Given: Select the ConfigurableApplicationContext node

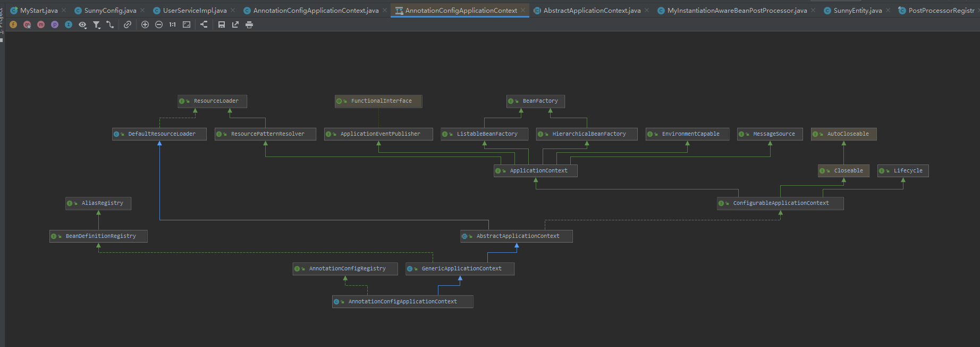Looking at the screenshot, I should click(x=780, y=203).
